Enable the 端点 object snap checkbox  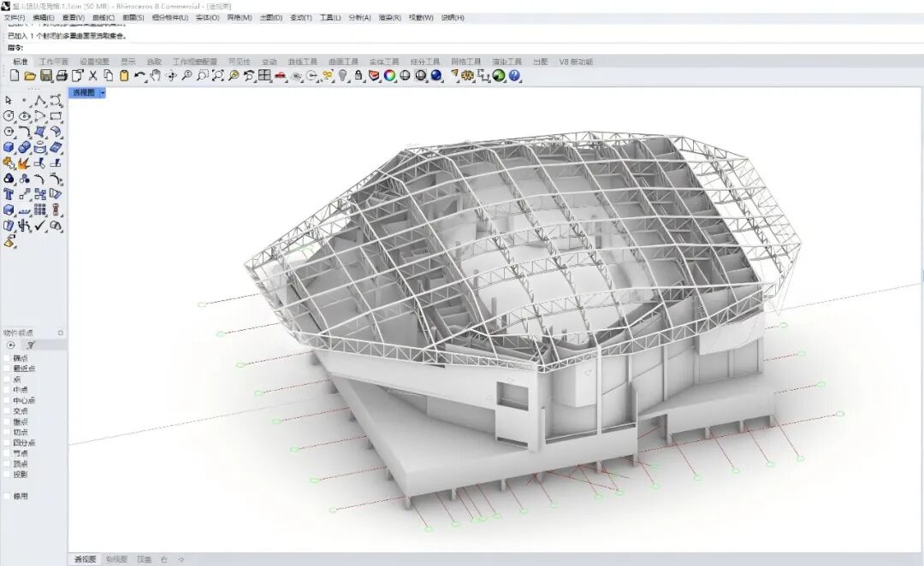pyautogui.click(x=9, y=357)
